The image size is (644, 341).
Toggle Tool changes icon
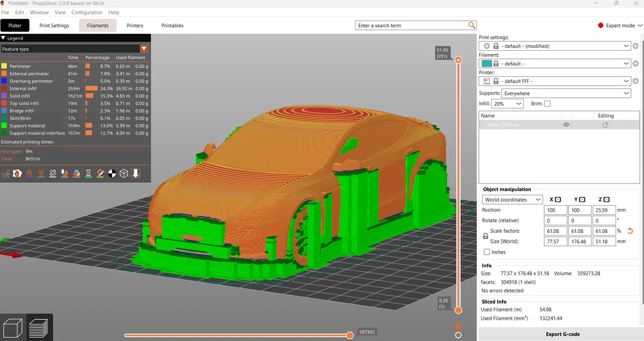pos(64,174)
